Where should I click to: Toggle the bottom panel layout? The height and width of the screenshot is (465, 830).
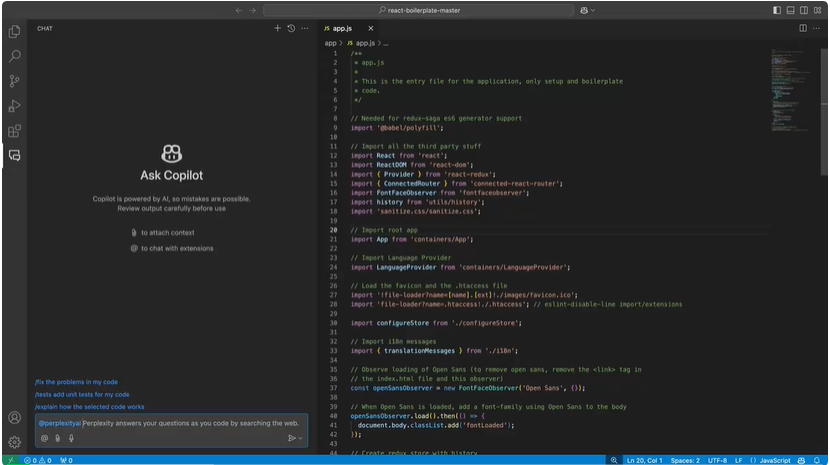click(x=790, y=10)
